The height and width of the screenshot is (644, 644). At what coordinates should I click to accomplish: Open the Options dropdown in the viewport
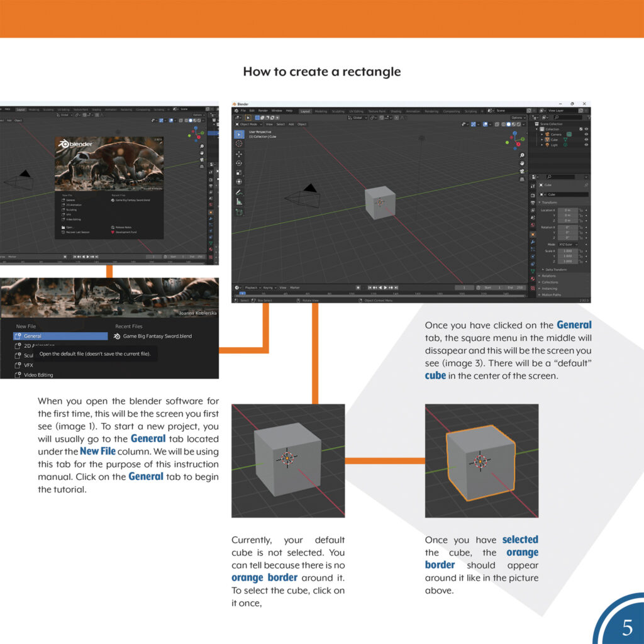tap(518, 118)
